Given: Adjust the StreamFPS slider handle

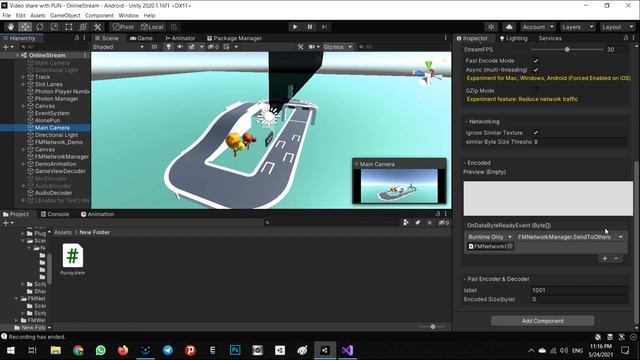Looking at the screenshot, I should coord(567,49).
